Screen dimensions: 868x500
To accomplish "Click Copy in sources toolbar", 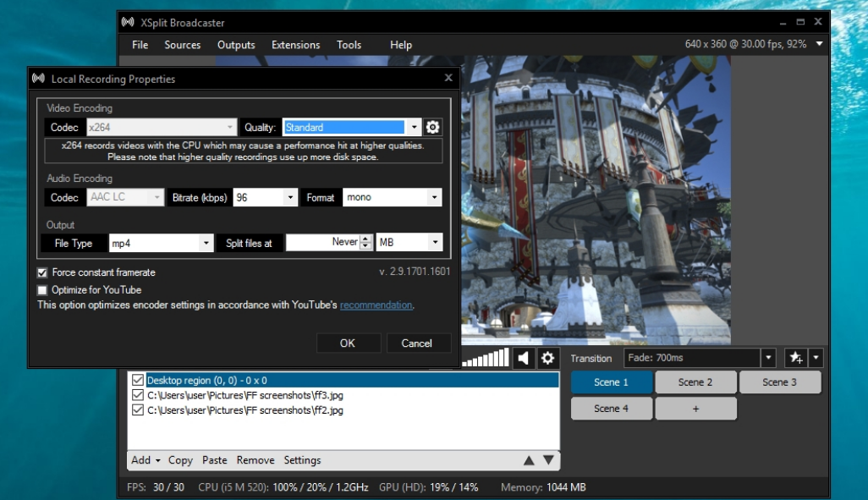I will [180, 460].
